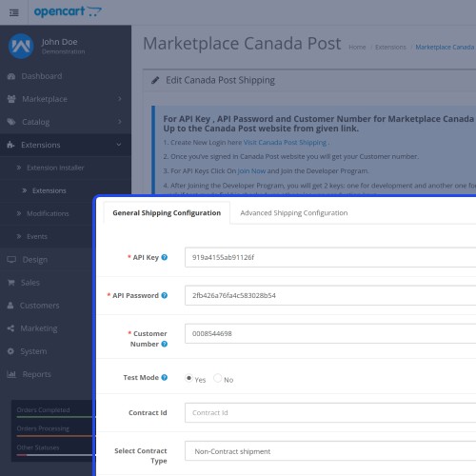The width and height of the screenshot is (476, 476).
Task: Open the Visit Canada Post Shipping link
Action: click(x=285, y=143)
